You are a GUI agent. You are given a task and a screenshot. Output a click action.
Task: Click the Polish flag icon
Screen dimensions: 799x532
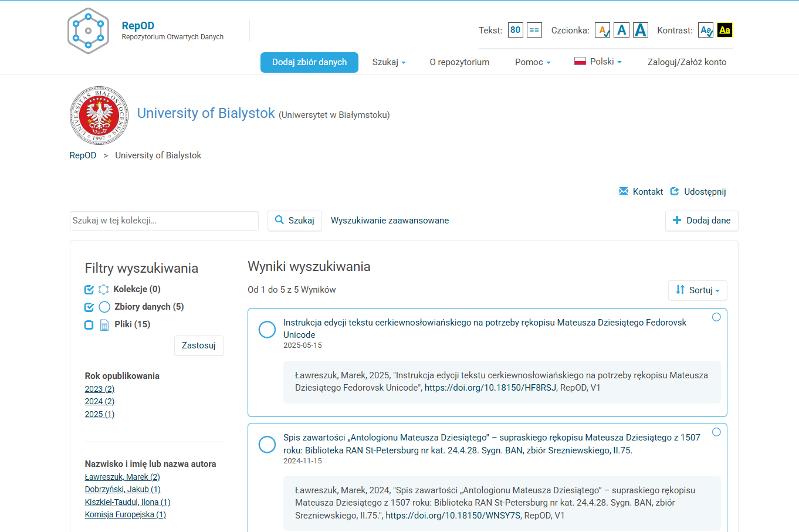pos(580,61)
